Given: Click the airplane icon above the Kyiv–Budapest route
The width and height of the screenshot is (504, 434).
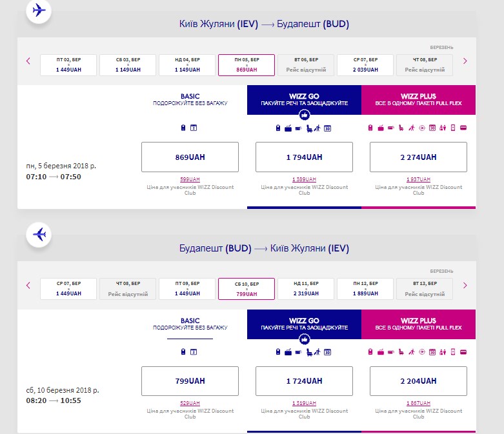Looking at the screenshot, I should 40,10.
